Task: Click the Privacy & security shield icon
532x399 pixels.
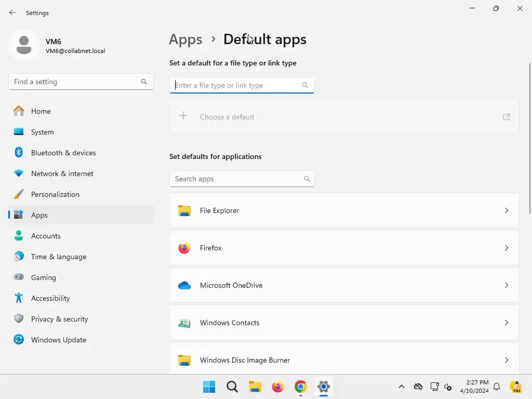Action: click(19, 318)
